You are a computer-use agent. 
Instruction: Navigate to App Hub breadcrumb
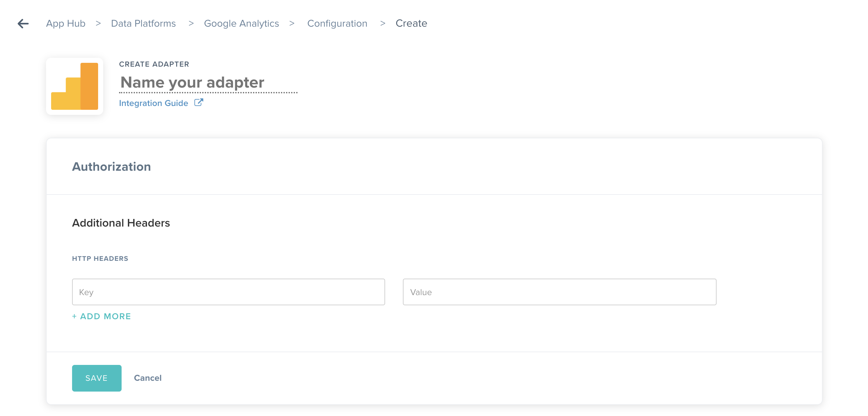coord(66,23)
